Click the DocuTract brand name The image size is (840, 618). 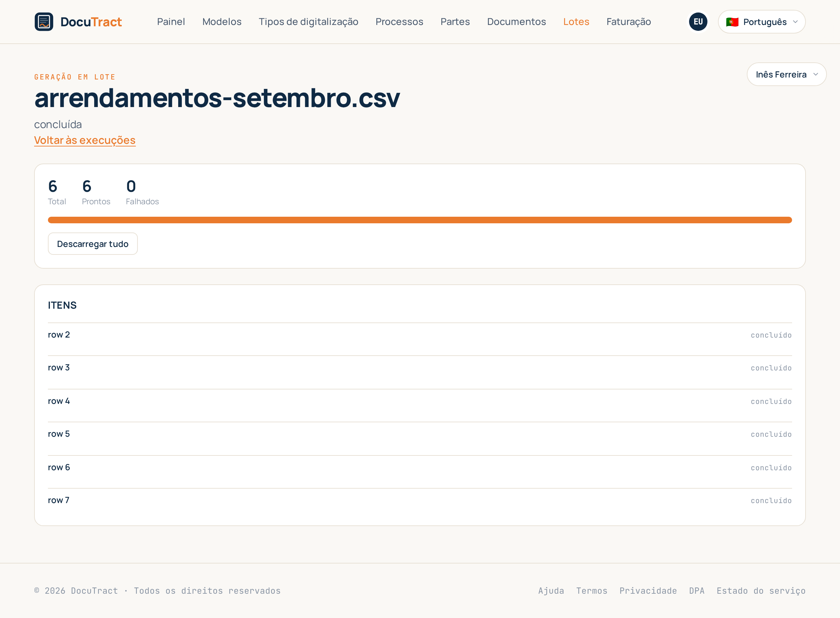click(x=91, y=22)
